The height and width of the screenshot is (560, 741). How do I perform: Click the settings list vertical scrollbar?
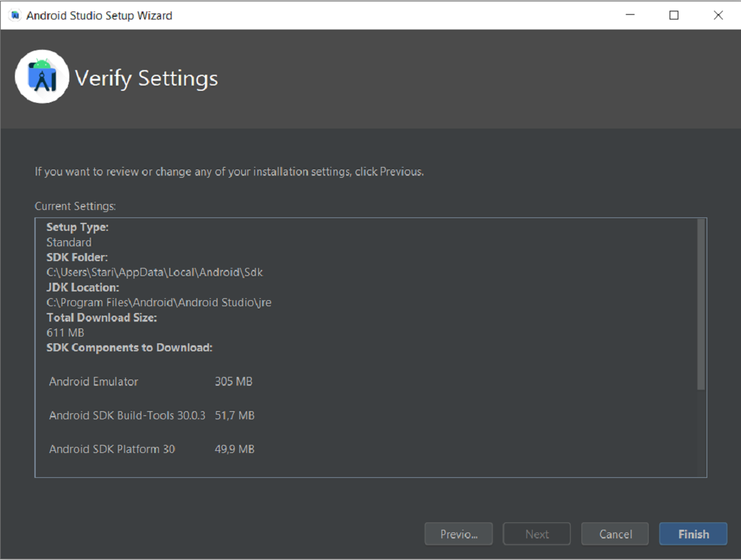point(701,304)
